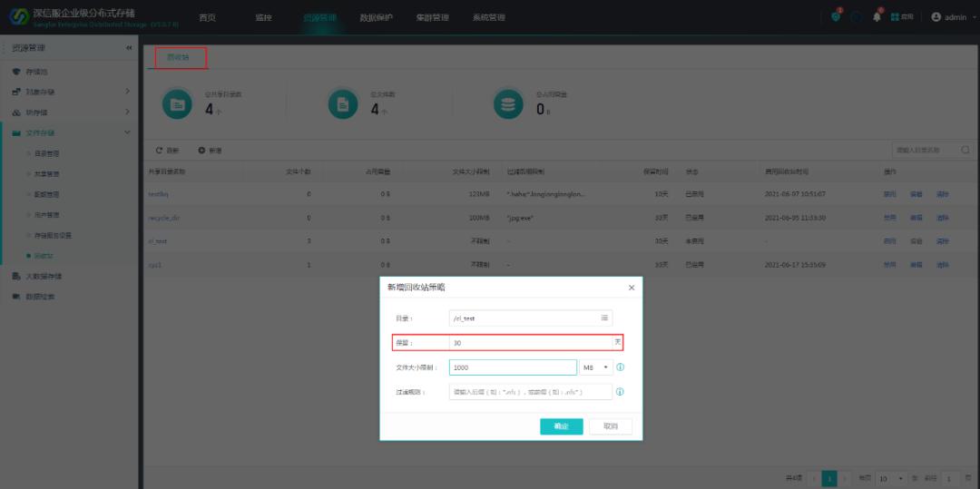Click the info icon beside file size limit
The width and height of the screenshot is (980, 489).
point(621,367)
